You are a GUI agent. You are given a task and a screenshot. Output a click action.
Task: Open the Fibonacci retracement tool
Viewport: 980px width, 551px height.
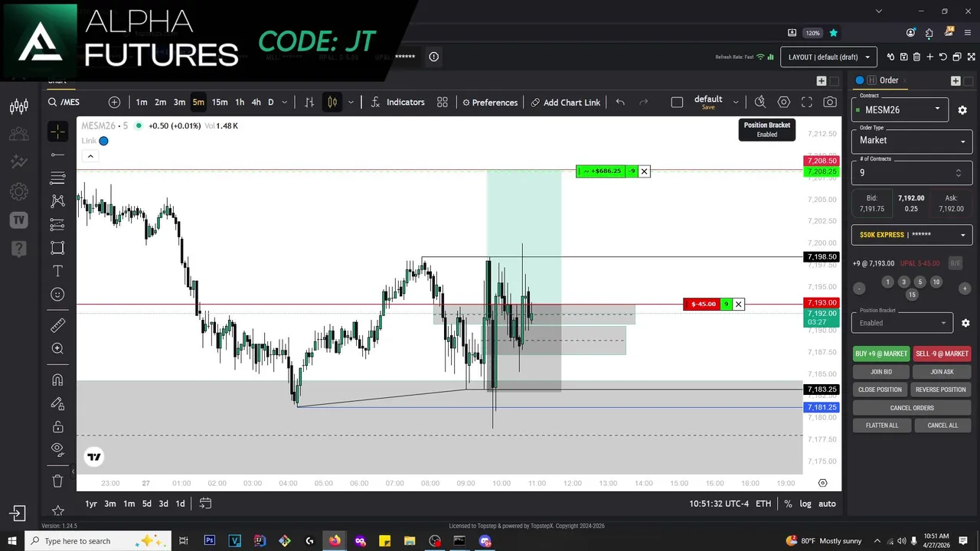57,178
